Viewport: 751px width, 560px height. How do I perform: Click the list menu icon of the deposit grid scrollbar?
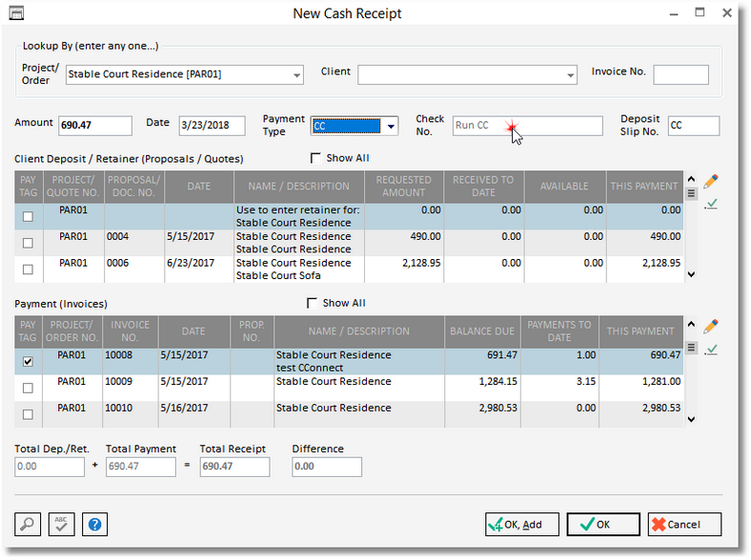click(691, 193)
